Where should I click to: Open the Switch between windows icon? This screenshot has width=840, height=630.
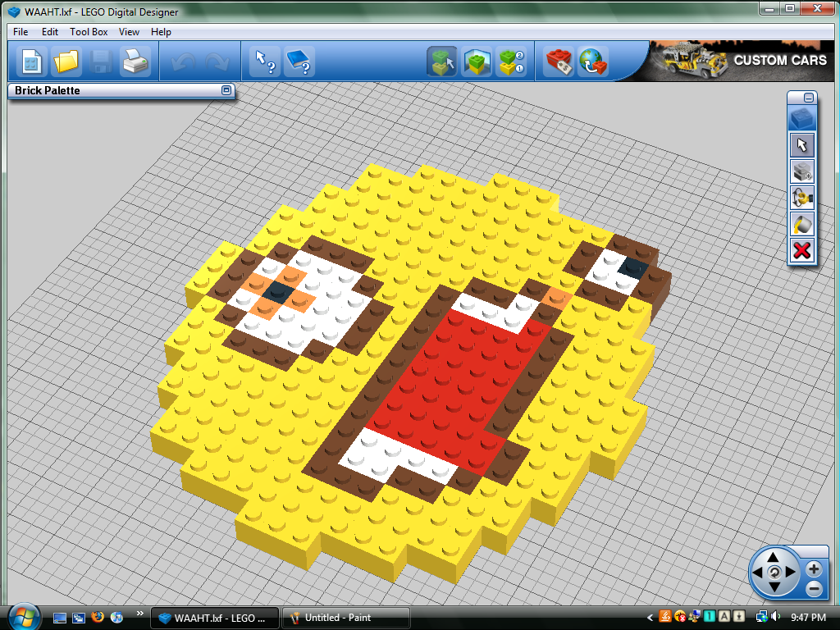[79, 619]
